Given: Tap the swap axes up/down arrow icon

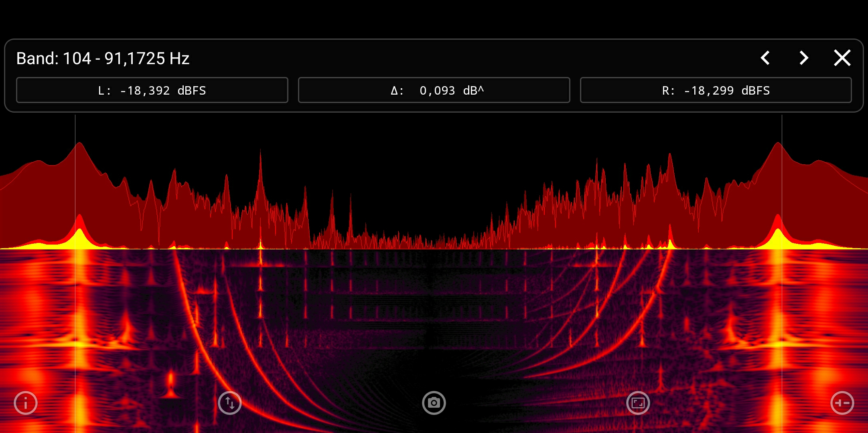Looking at the screenshot, I should coord(230,402).
